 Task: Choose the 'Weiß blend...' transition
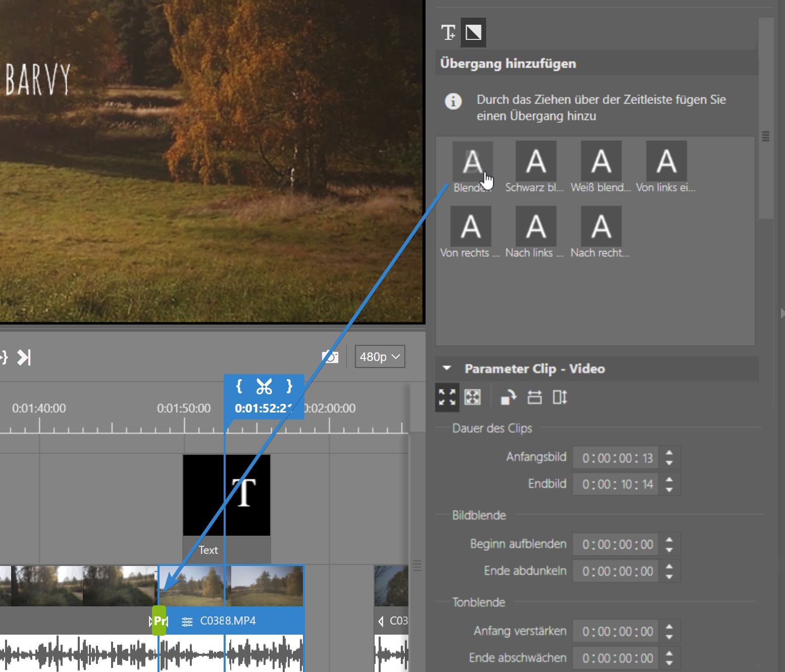[x=601, y=162]
